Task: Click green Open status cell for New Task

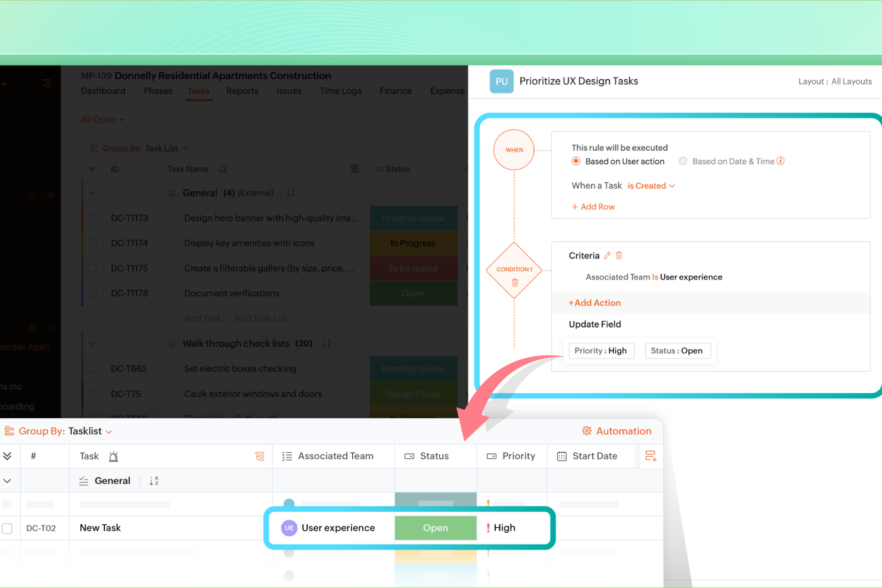Action: coord(436,528)
